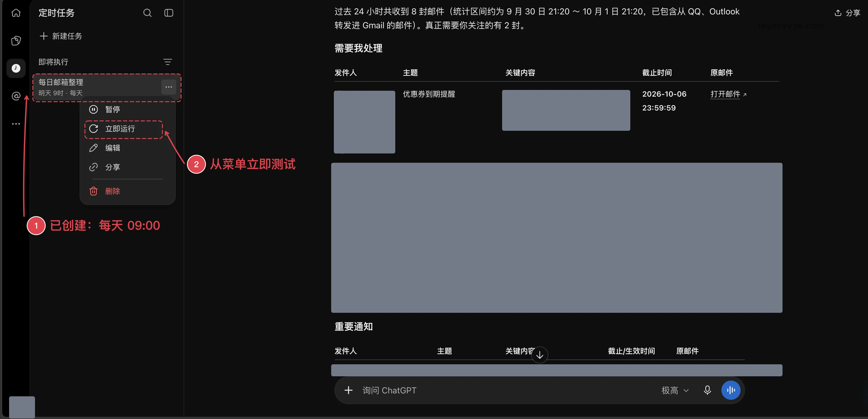Choose 删除 from the task menu

127,191
